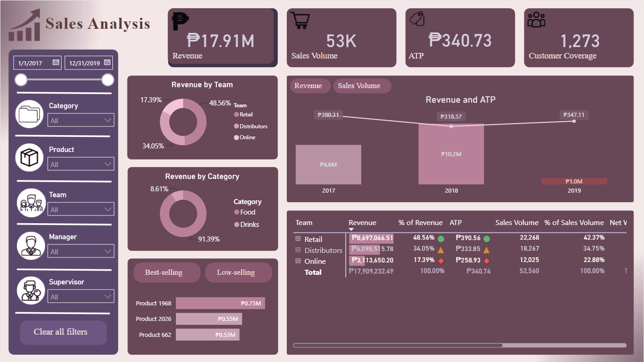Viewport: 644px width, 362px height.
Task: Click orange triangle indicator beside Distributors 34.05%
Action: pos(441,250)
